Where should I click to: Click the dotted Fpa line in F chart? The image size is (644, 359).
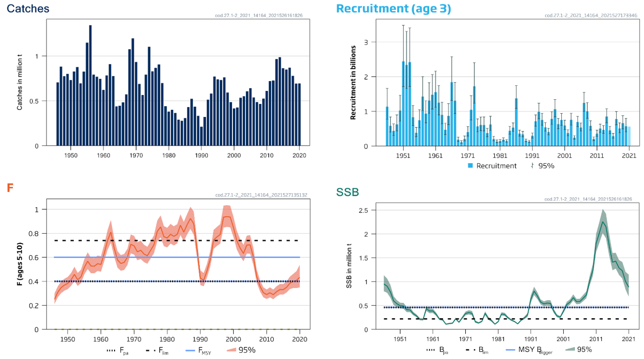[176, 281]
